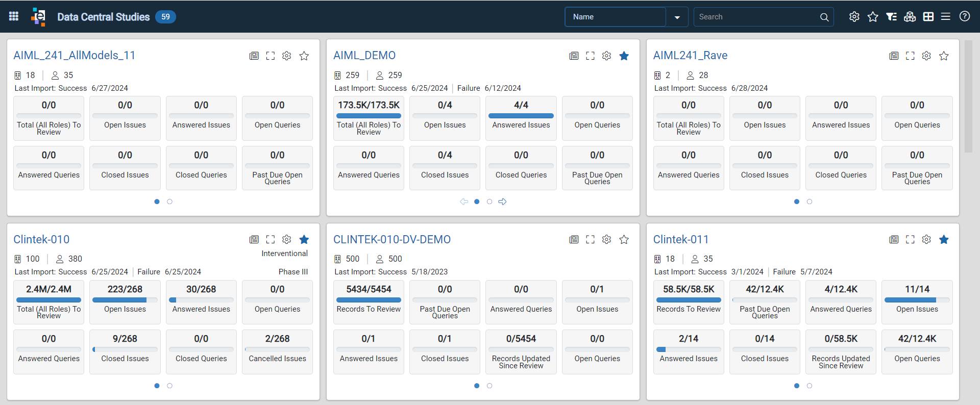Open header settings gear

(x=854, y=17)
